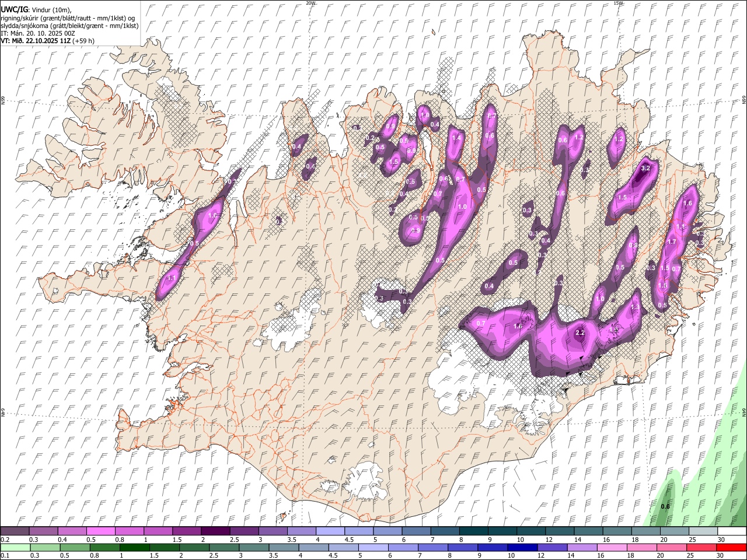Click the 'IT: Mán. 20. 10. 2025 00Z' line
The image size is (747, 560).
click(38, 33)
